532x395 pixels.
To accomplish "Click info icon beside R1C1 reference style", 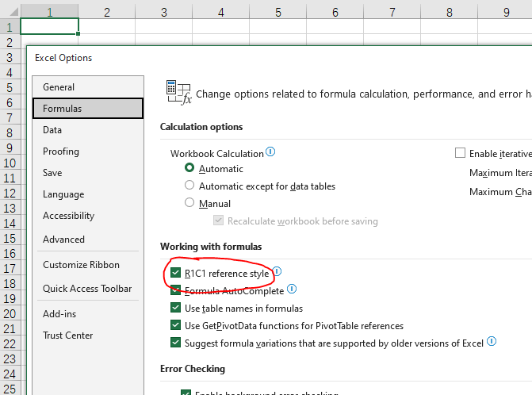I will pos(277,271).
